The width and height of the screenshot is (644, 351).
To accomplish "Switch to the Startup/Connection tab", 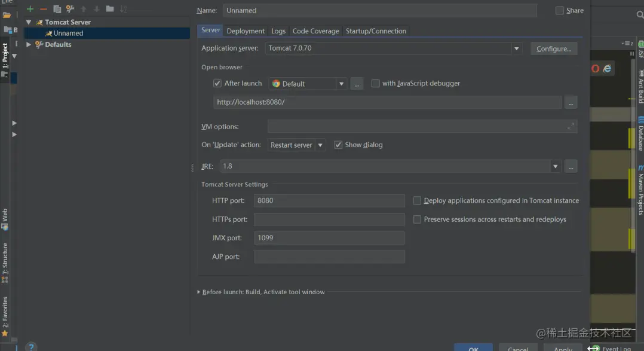I will [376, 31].
